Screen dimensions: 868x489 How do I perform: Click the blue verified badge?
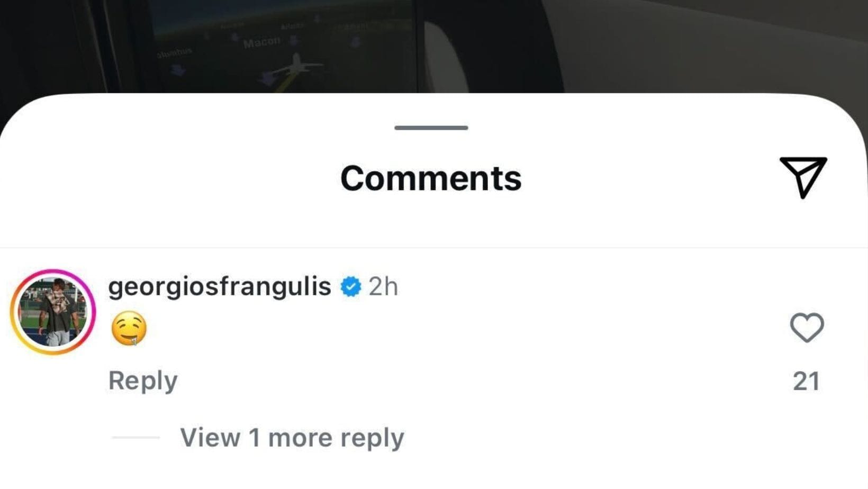point(350,287)
